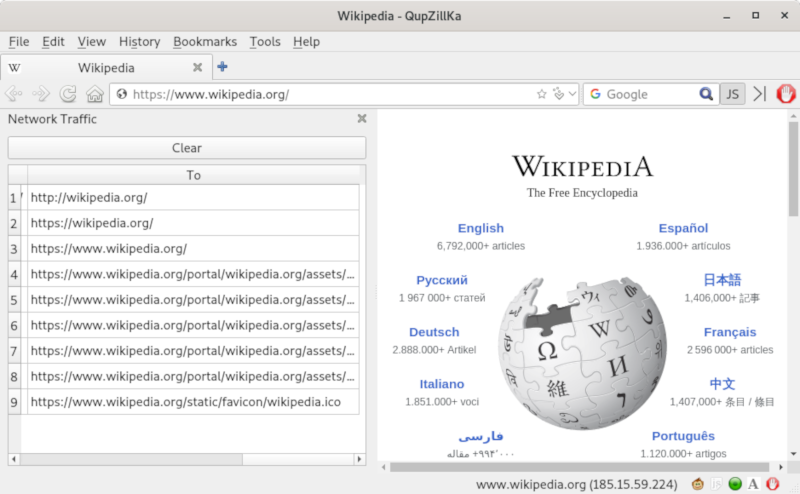Screen dimensions: 800x494
Task: Open a new tab with the plus icon
Action: 222,67
